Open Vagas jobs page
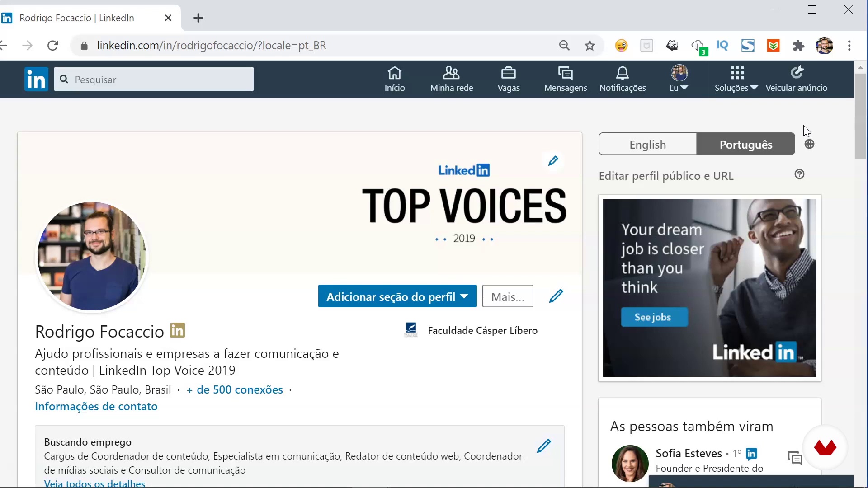 coord(509,79)
